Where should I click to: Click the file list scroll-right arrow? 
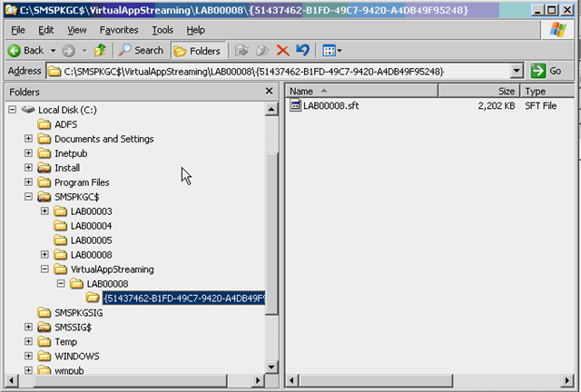pyautogui.click(x=566, y=380)
